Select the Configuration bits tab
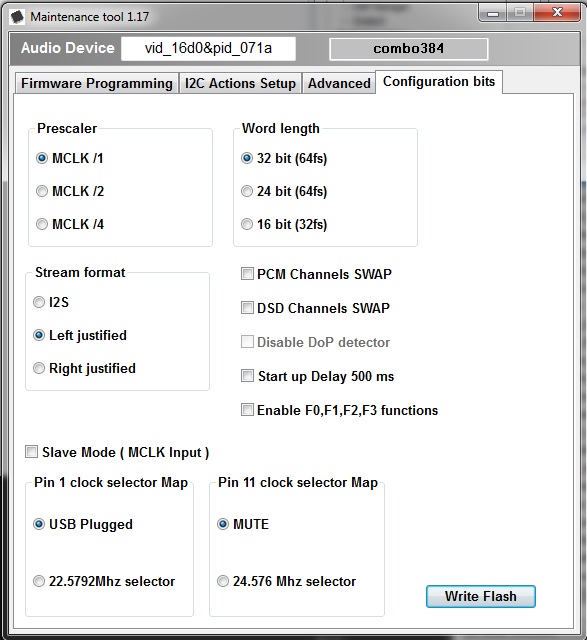The height and width of the screenshot is (640, 587). pos(439,82)
